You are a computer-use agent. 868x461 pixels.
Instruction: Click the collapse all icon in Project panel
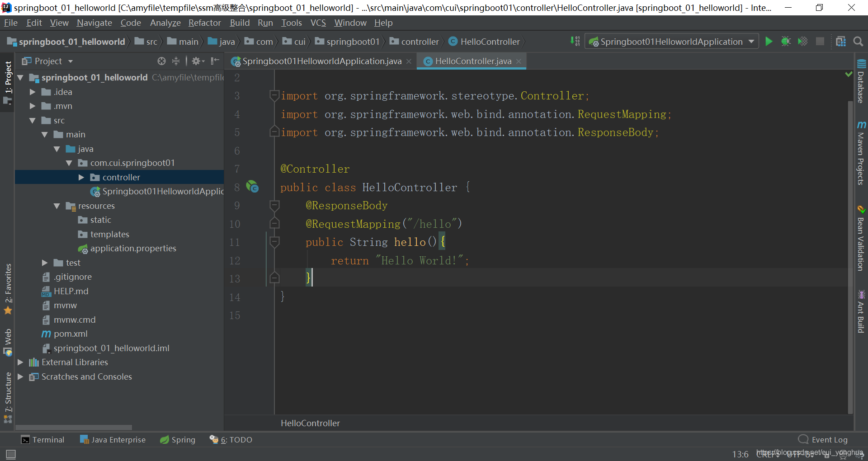[176, 61]
